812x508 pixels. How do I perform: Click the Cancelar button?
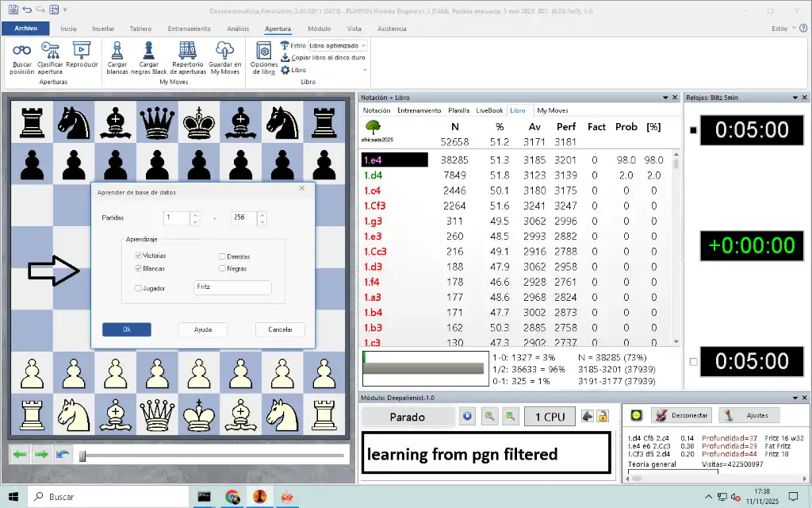tap(280, 329)
